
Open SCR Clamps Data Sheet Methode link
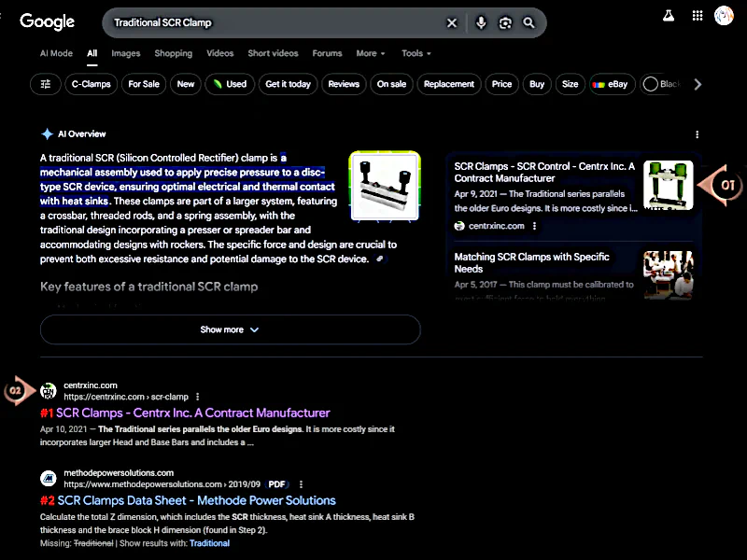pyautogui.click(x=196, y=500)
